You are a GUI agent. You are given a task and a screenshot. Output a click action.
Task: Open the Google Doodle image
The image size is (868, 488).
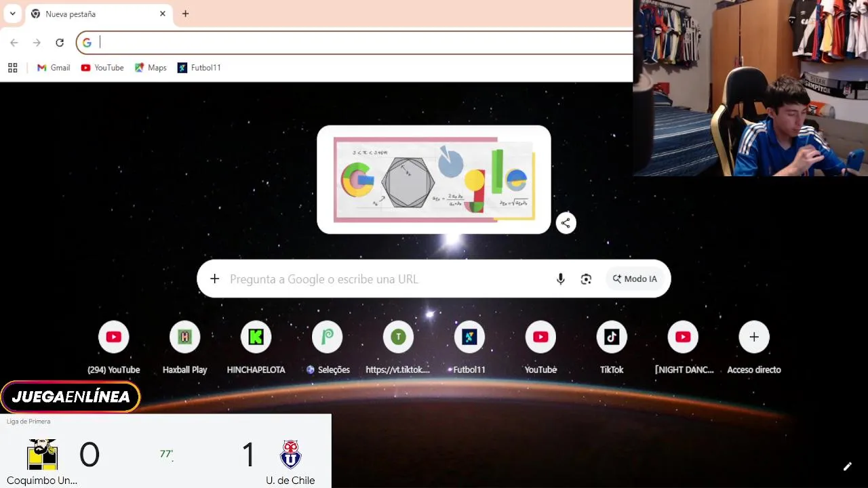tap(434, 180)
